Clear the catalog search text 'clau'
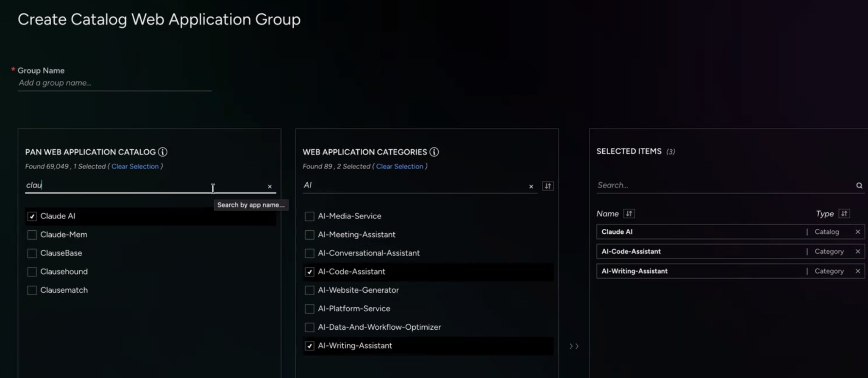This screenshot has height=378, width=868. (270, 186)
